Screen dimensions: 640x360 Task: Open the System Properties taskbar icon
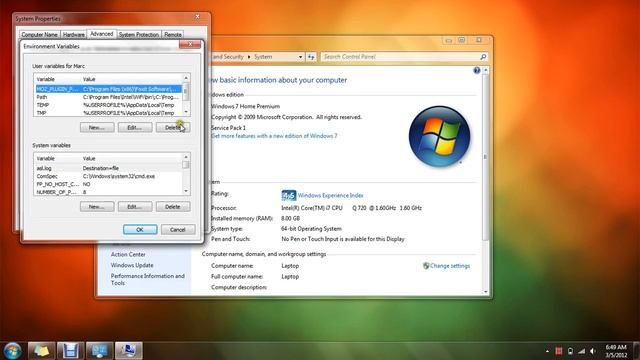(129, 351)
